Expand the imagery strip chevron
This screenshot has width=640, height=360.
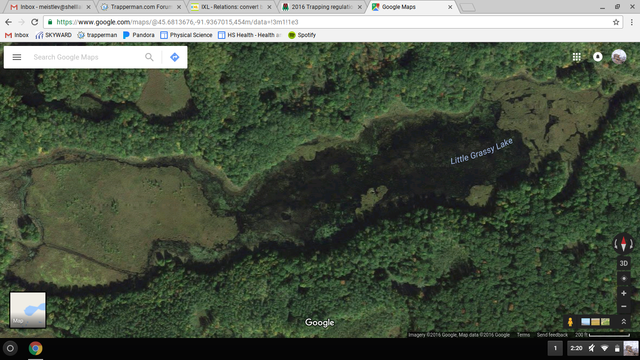624,322
